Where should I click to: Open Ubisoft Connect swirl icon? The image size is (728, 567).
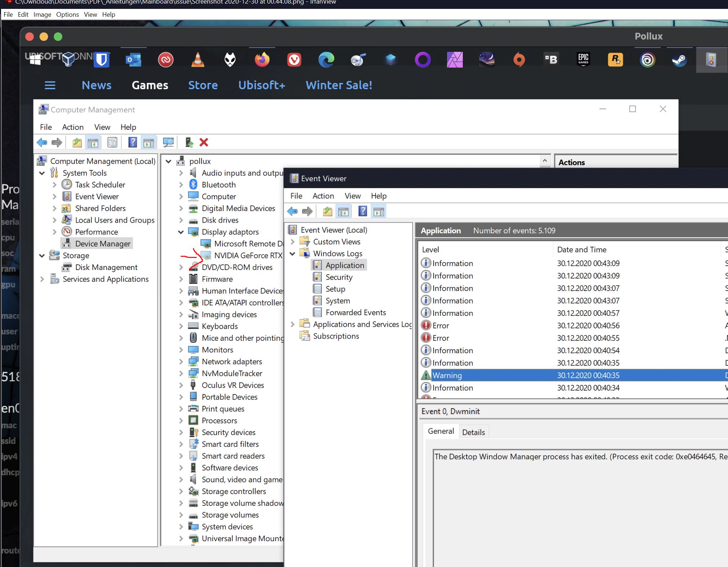[x=648, y=60]
